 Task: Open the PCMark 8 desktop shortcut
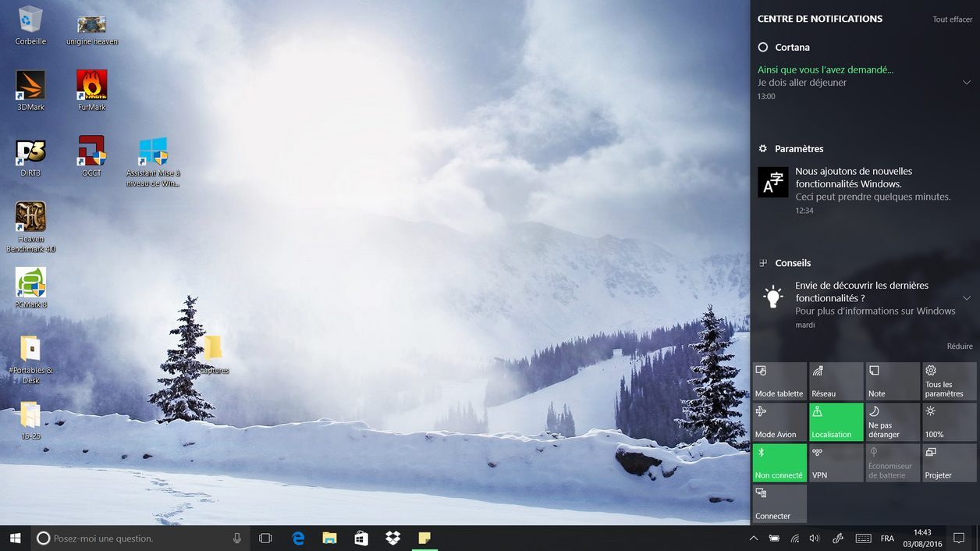click(x=30, y=283)
